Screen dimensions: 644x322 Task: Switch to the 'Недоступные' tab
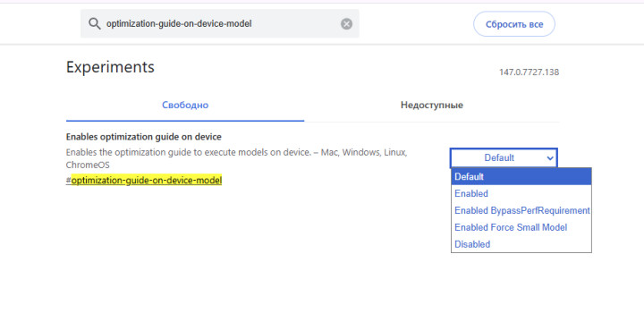(432, 106)
